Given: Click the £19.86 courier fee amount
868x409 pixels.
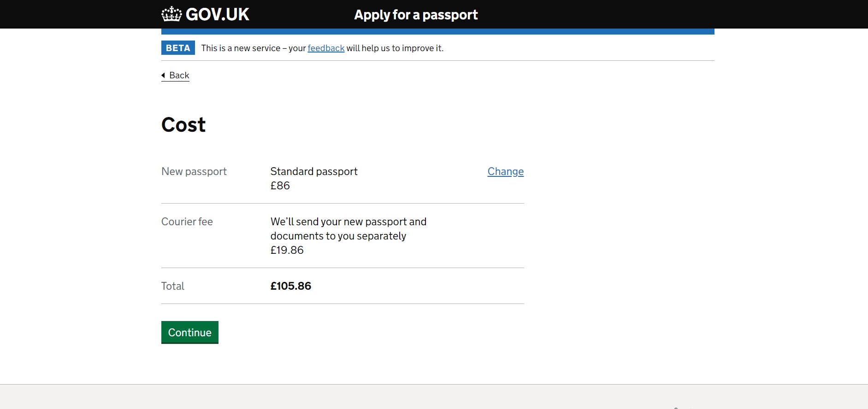Looking at the screenshot, I should [287, 250].
